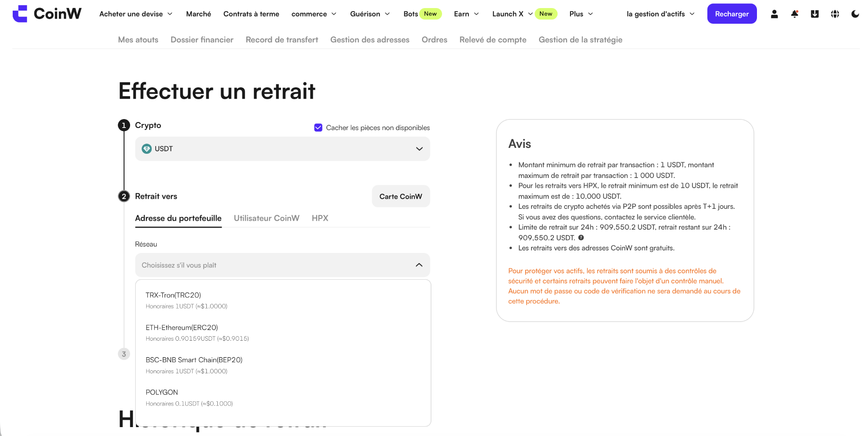Screen dimensions: 868x436
Task: Go to Relevé de compte
Action: point(493,40)
